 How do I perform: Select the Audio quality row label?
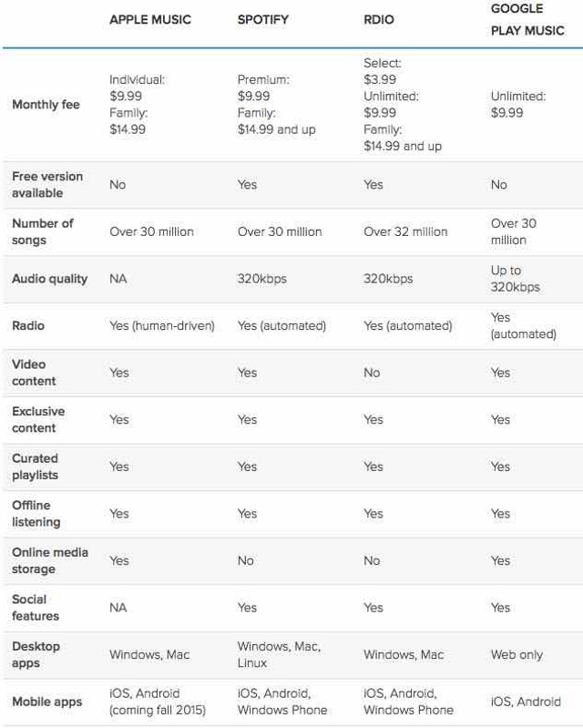tap(49, 279)
